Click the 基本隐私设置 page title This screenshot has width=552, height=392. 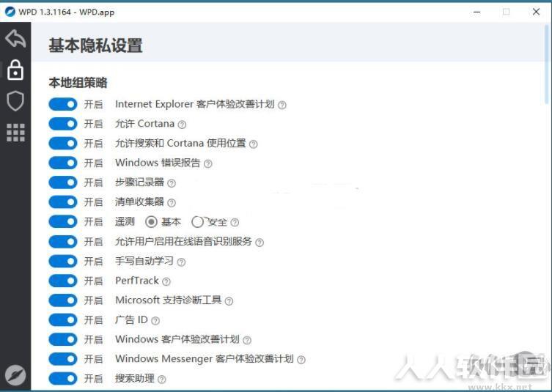[95, 45]
